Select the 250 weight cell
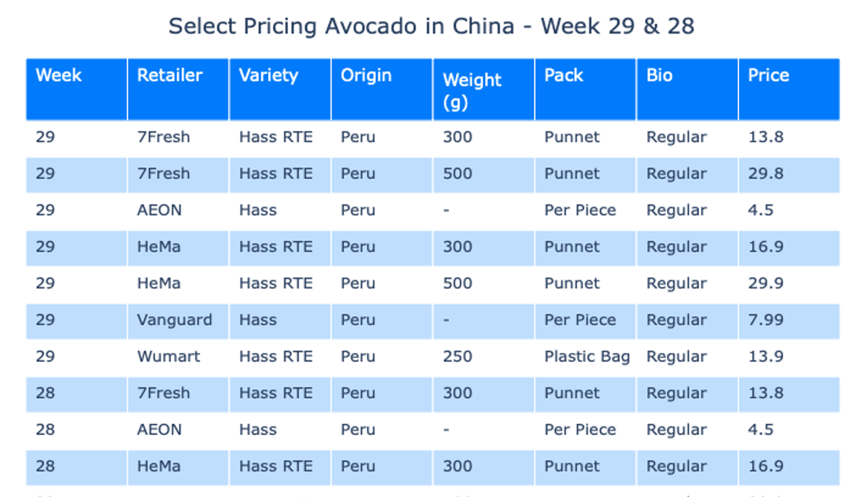The image size is (868, 502). click(484, 357)
